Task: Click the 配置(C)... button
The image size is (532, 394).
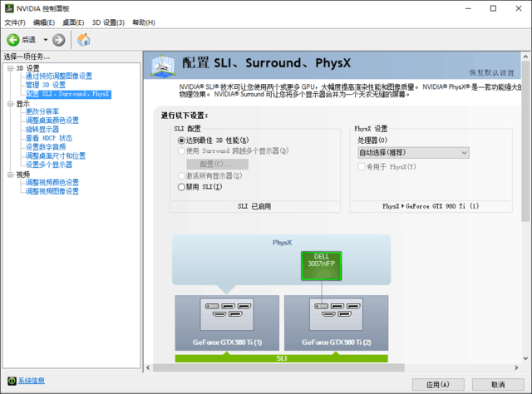Action: 217,165
